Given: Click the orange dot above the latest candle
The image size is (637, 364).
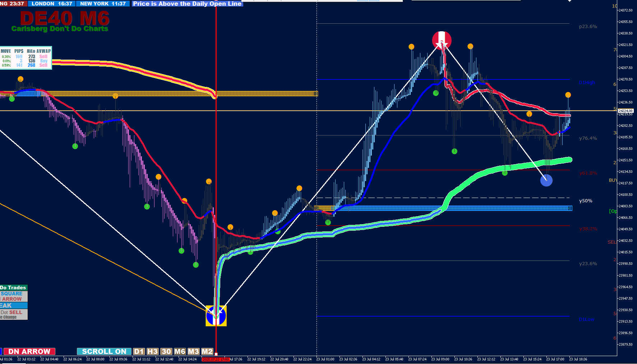Looking at the screenshot, I should 568,95.
